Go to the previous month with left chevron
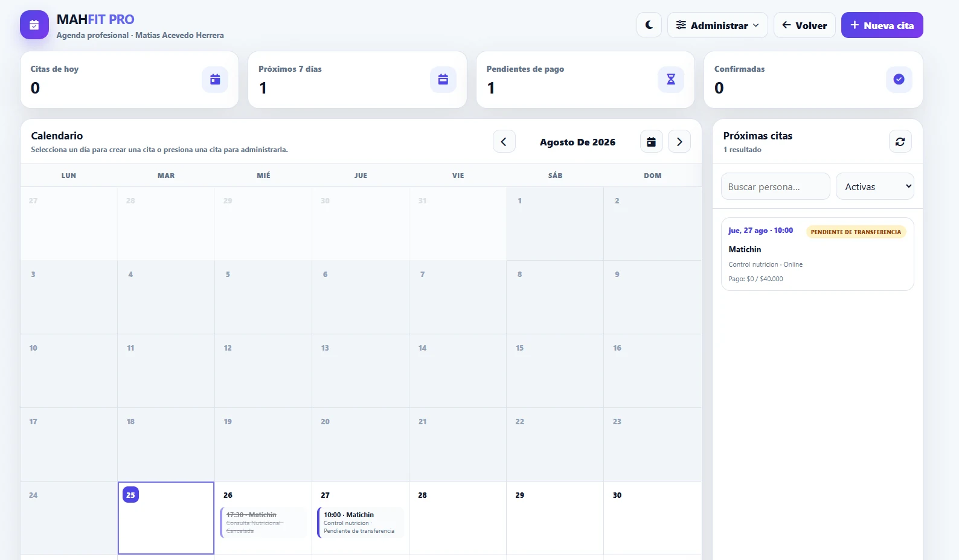This screenshot has width=959, height=560. pos(504,142)
